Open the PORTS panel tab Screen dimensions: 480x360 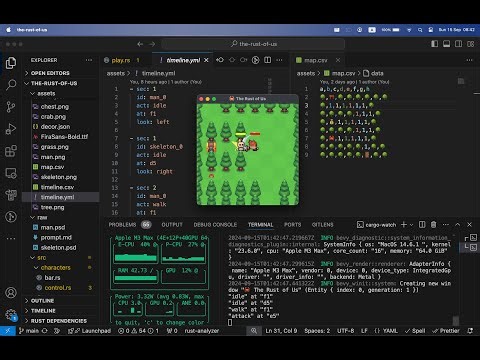click(x=292, y=225)
